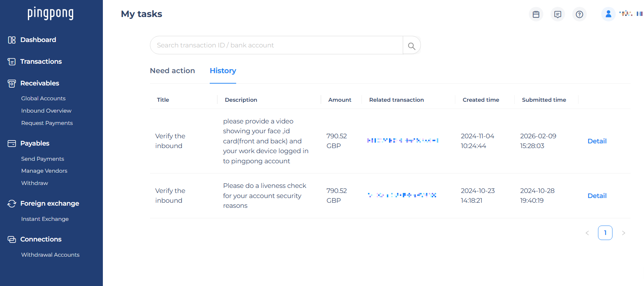Open the Connections sidebar section
The height and width of the screenshot is (286, 644).
41,239
